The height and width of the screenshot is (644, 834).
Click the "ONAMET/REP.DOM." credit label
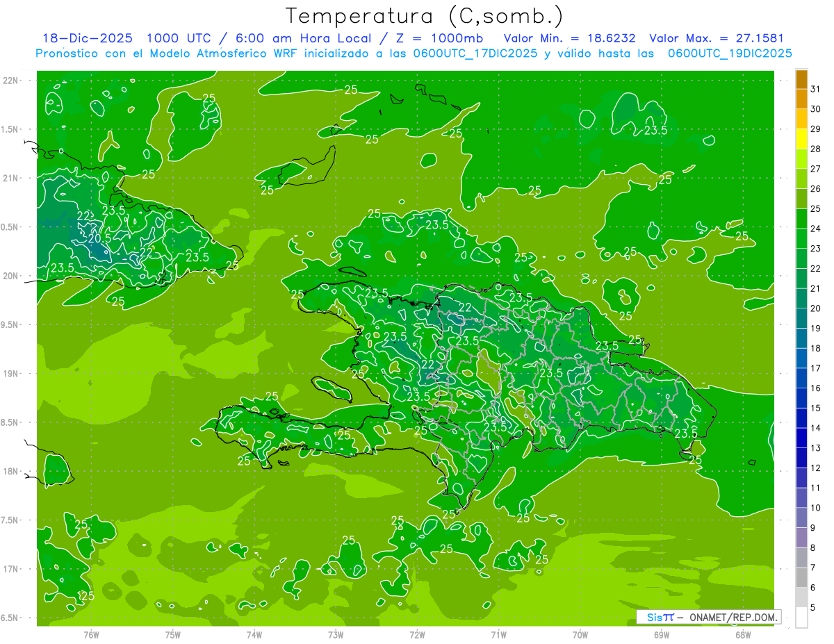[x=733, y=617]
